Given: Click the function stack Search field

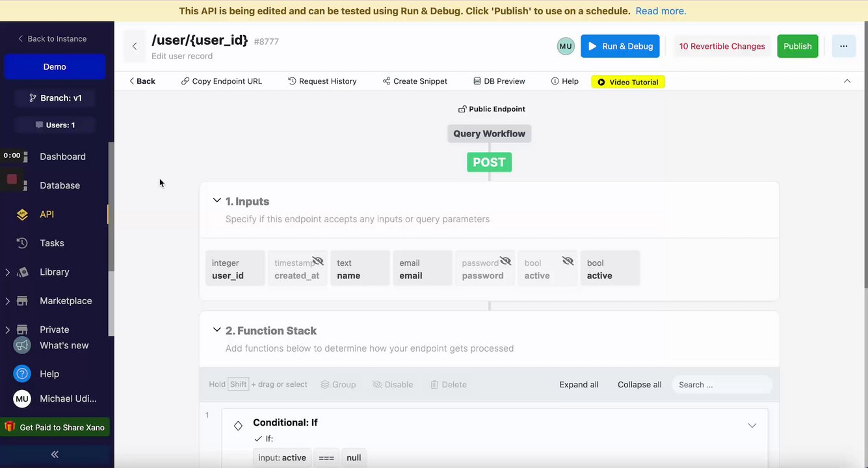Looking at the screenshot, I should point(722,385).
